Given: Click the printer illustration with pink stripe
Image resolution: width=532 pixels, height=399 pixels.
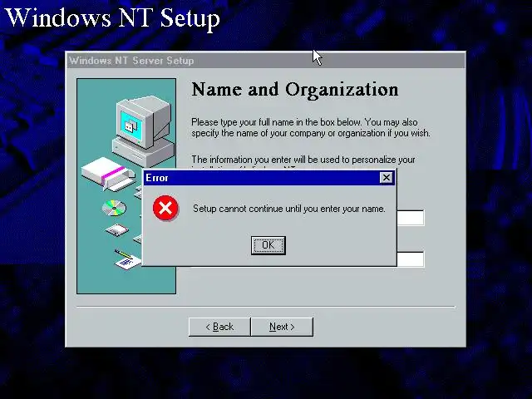Looking at the screenshot, I should point(109,174).
